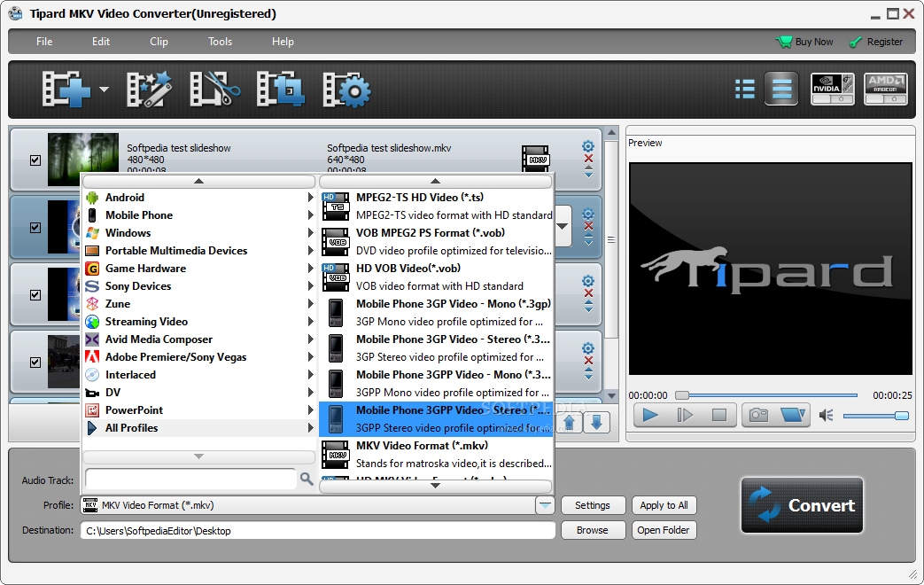Viewport: 924px width, 585px height.
Task: Click the Register link
Action: tap(875, 42)
